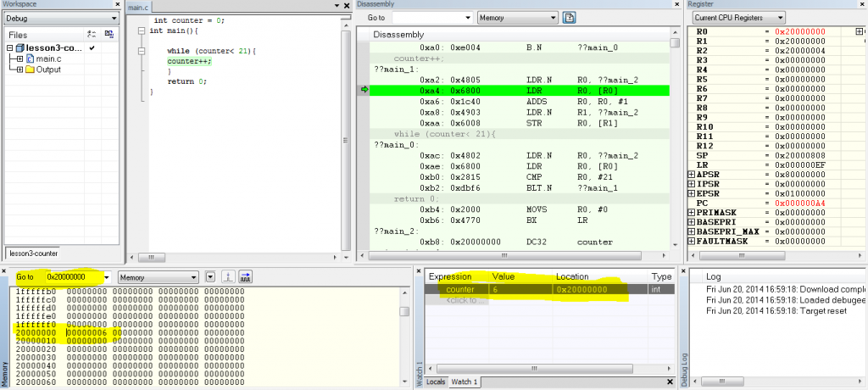Select the counter value 6 in Watch
The width and height of the screenshot is (868, 390).
494,290
